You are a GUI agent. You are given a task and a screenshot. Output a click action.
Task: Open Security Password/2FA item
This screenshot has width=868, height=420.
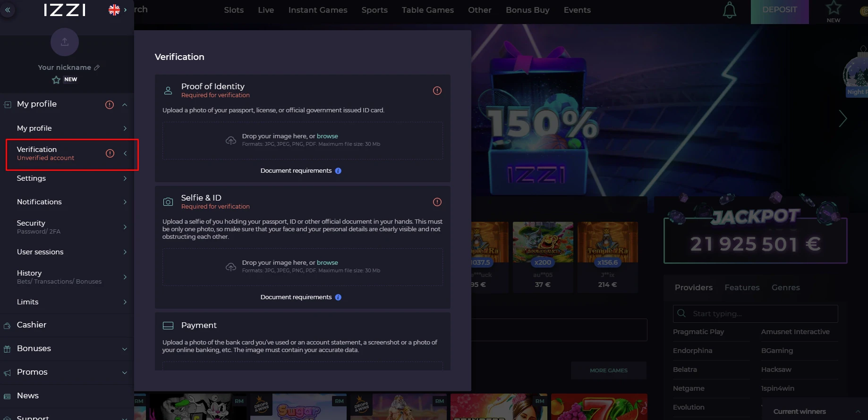[67, 227]
